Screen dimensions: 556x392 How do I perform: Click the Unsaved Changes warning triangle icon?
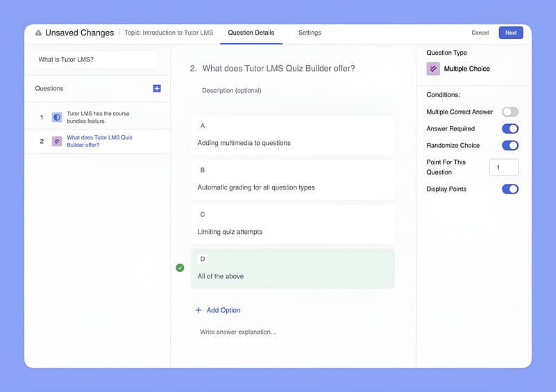pos(38,33)
